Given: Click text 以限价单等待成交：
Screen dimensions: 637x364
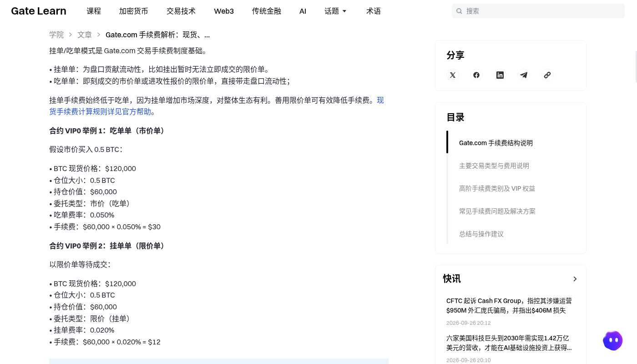Looking at the screenshot, I should (80, 265).
